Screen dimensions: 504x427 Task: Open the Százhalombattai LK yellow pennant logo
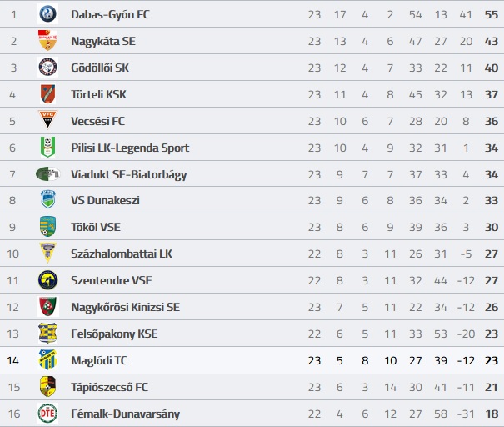click(47, 253)
